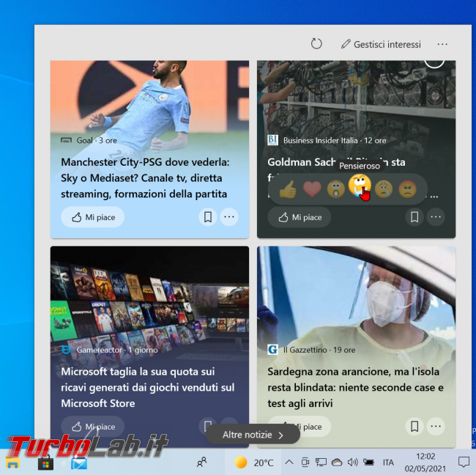Open the volume tray icon
The width and height of the screenshot is (476, 475).
click(x=352, y=463)
